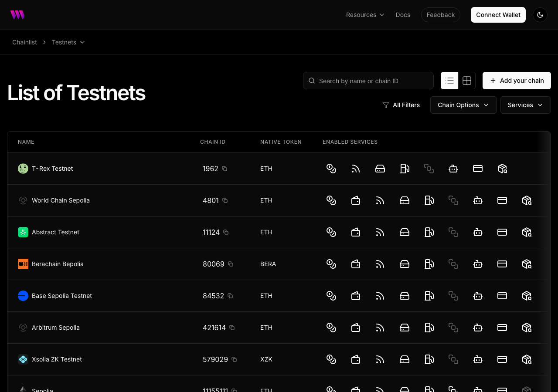Open Base Sepolia Testnet chain page
Viewport: 558px width, 392px height.
(x=62, y=296)
